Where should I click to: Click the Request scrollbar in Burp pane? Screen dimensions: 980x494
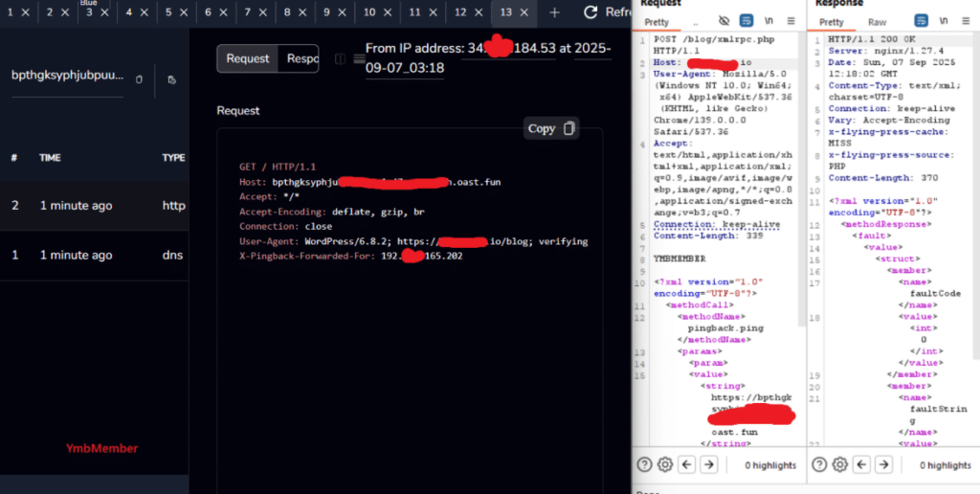802,178
